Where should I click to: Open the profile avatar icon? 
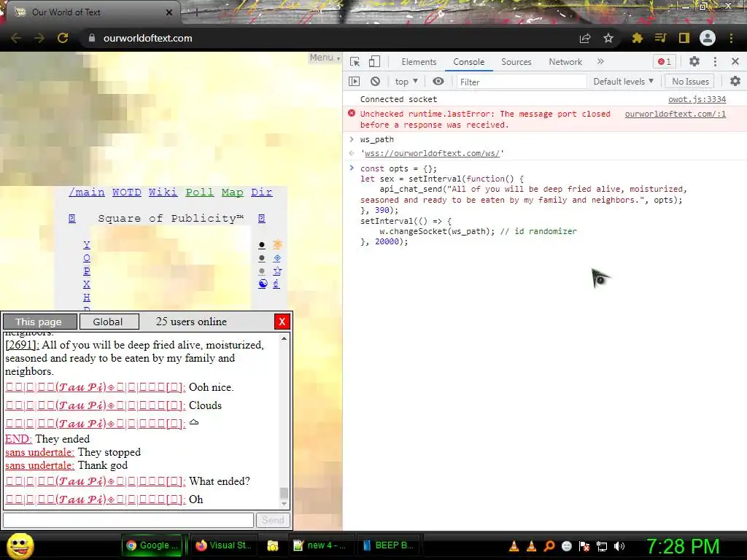(708, 38)
